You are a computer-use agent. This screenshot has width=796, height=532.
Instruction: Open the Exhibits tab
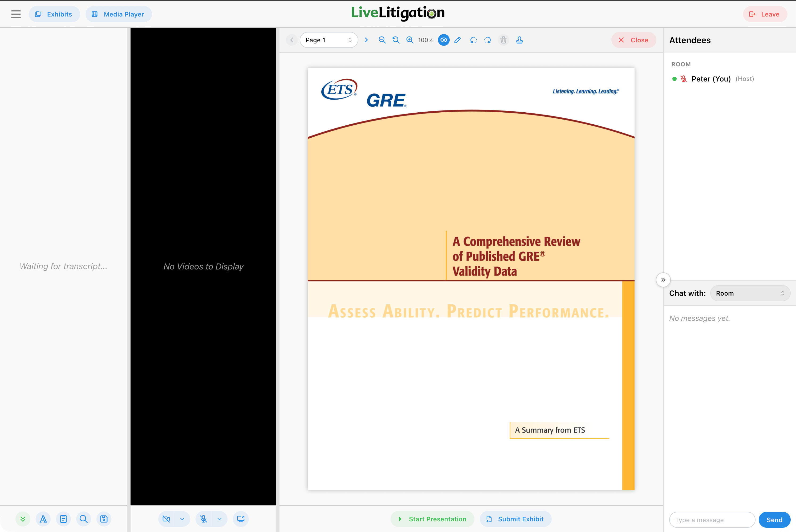click(54, 14)
